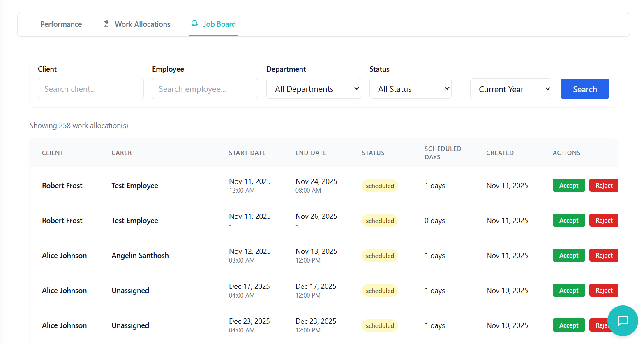Image resolution: width=644 pixels, height=344 pixels.
Task: Focus the Search client input field
Action: point(90,89)
